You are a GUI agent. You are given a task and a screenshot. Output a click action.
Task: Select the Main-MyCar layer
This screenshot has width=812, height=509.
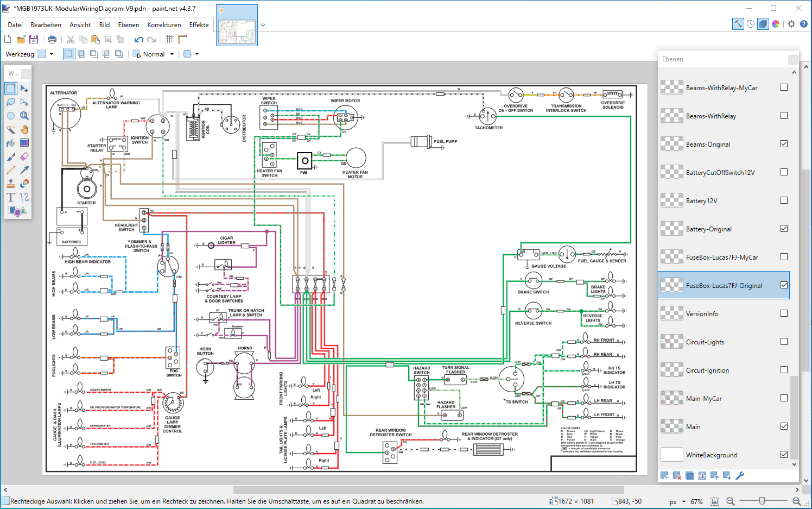(x=703, y=399)
